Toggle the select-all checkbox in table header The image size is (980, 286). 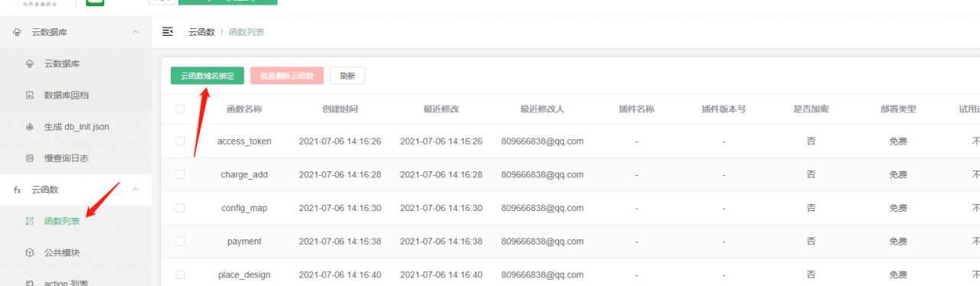[180, 109]
